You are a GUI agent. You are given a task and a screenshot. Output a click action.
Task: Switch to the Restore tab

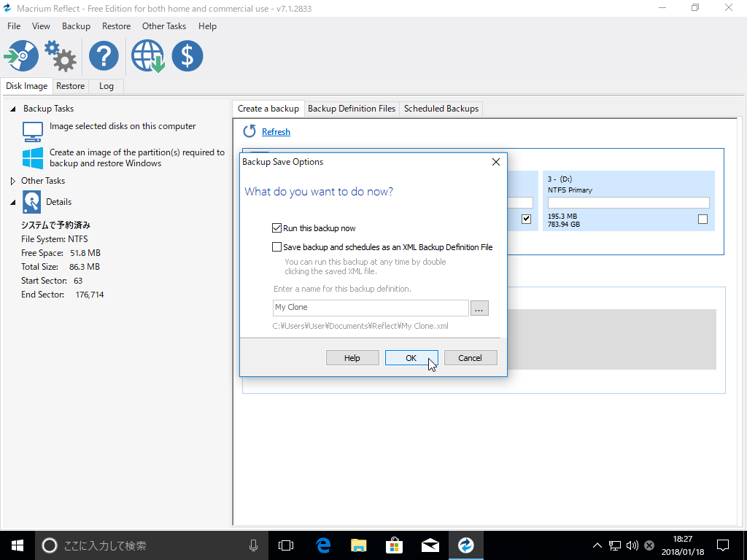pyautogui.click(x=71, y=86)
